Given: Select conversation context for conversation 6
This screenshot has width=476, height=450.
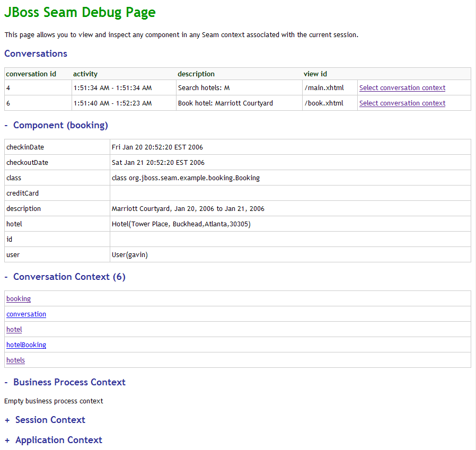Looking at the screenshot, I should click(x=402, y=103).
